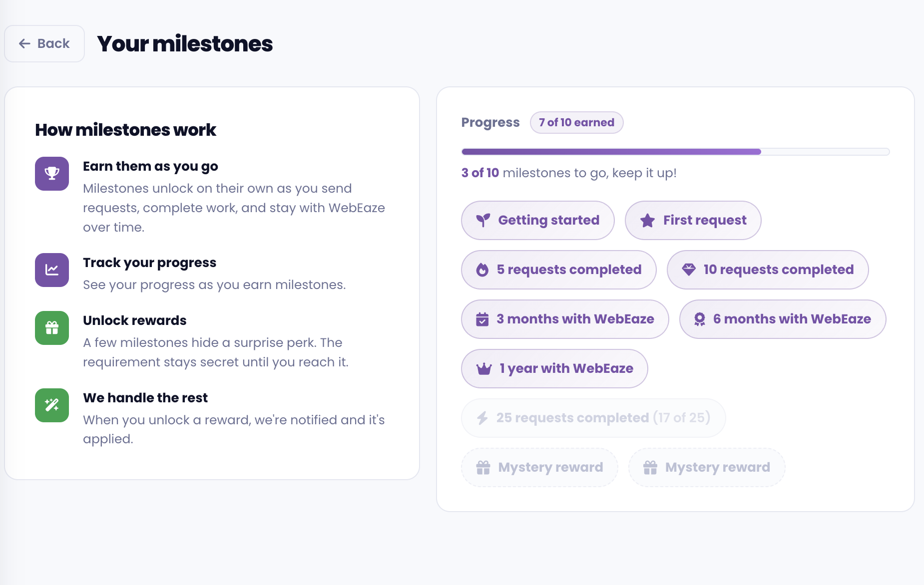Screen dimensions: 924x585
Task: Click the milestones progress bar
Action: [x=675, y=152]
